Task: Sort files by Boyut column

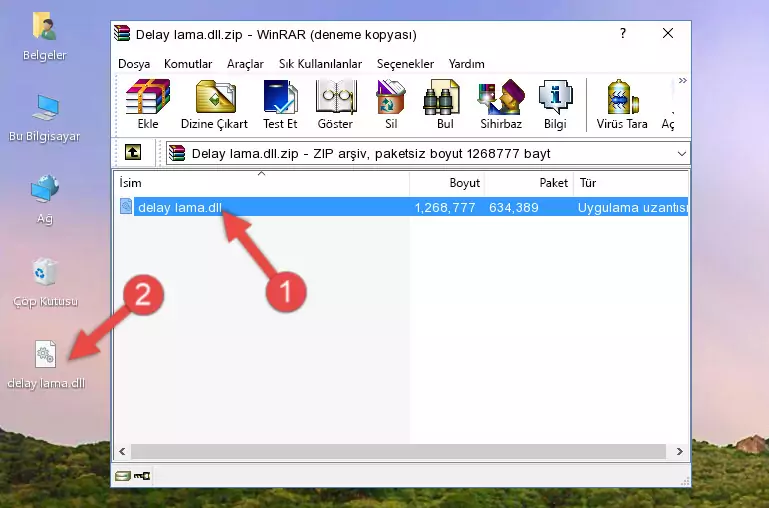Action: pos(447,183)
